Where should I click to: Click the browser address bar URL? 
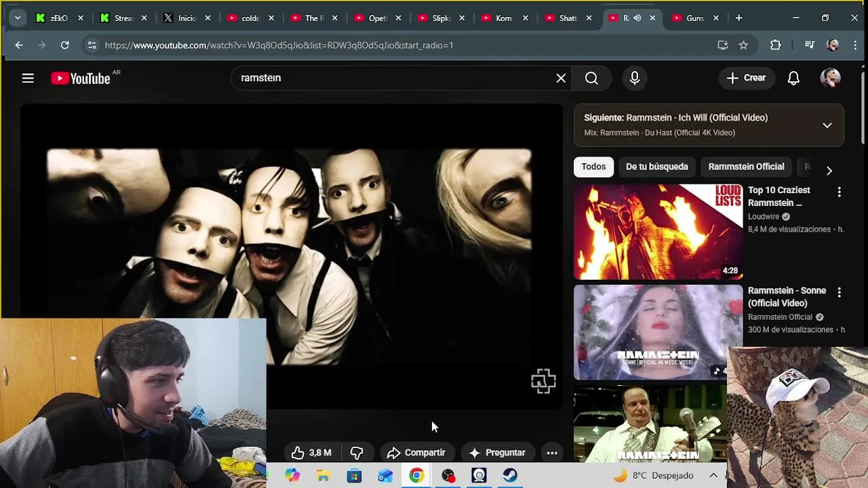279,45
